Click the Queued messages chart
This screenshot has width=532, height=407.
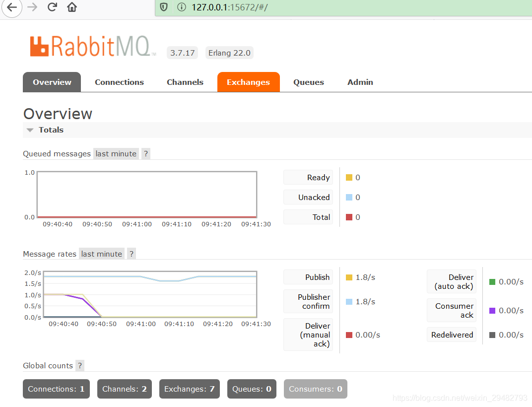tap(147, 195)
